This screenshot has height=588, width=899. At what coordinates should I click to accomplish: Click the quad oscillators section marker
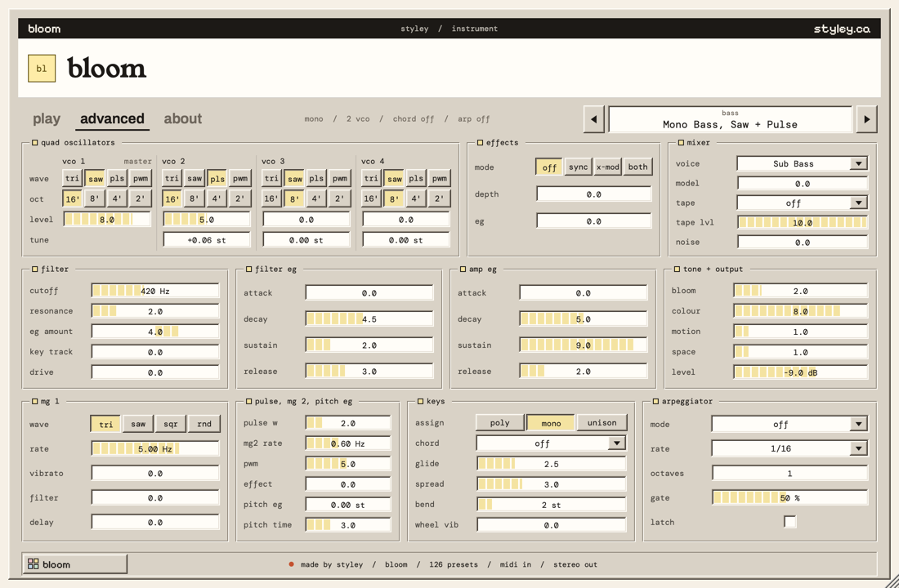(x=34, y=143)
